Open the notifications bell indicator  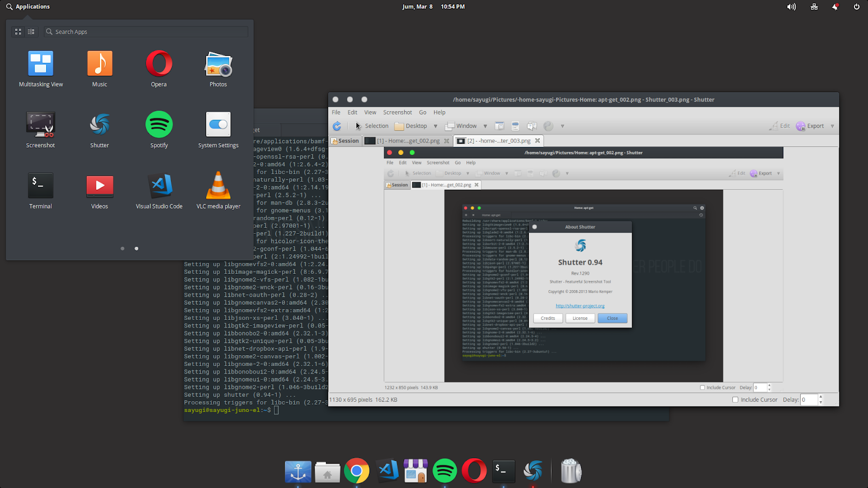[x=835, y=7]
